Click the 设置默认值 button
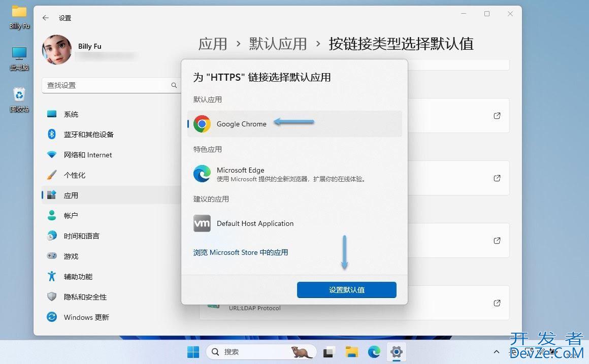 pos(346,289)
